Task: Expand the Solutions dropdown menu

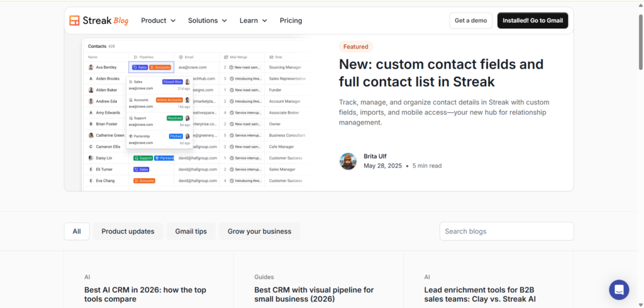Action: (x=208, y=21)
